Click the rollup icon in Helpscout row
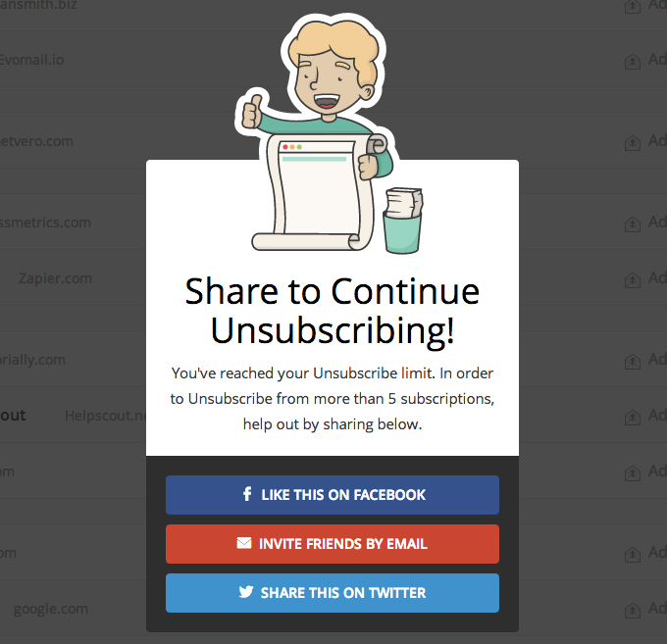667x644 pixels. point(633,418)
